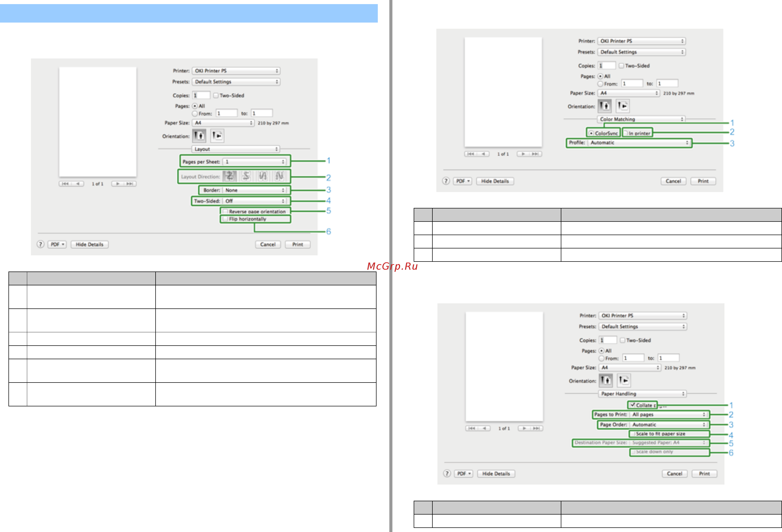Select the In printer radio button
Image resolution: width=782 pixels, height=532 pixels.
[626, 133]
